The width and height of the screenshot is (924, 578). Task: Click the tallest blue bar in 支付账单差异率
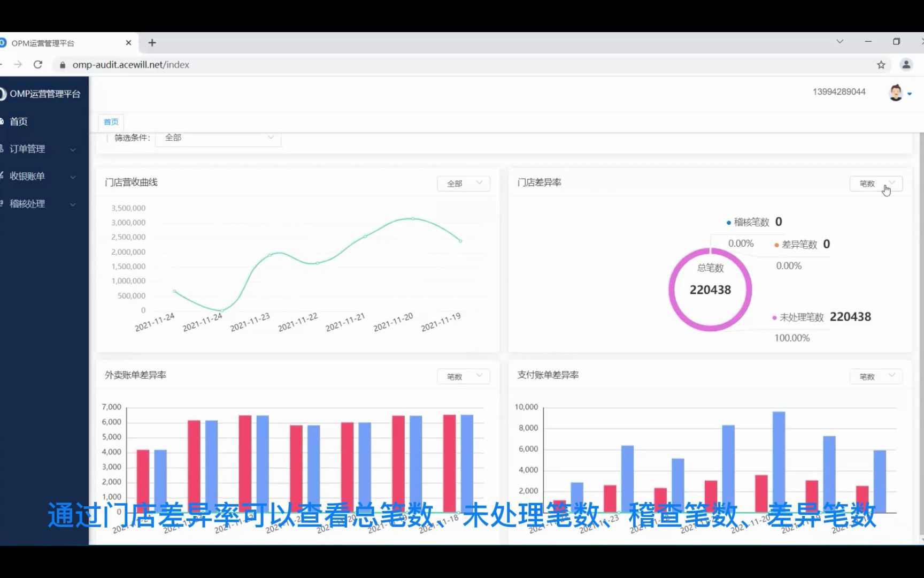[779, 462]
